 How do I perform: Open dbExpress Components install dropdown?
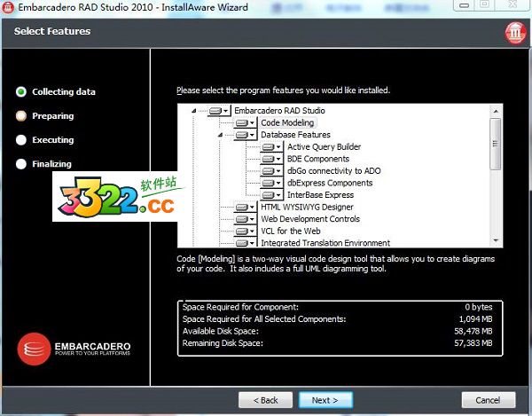[272, 184]
